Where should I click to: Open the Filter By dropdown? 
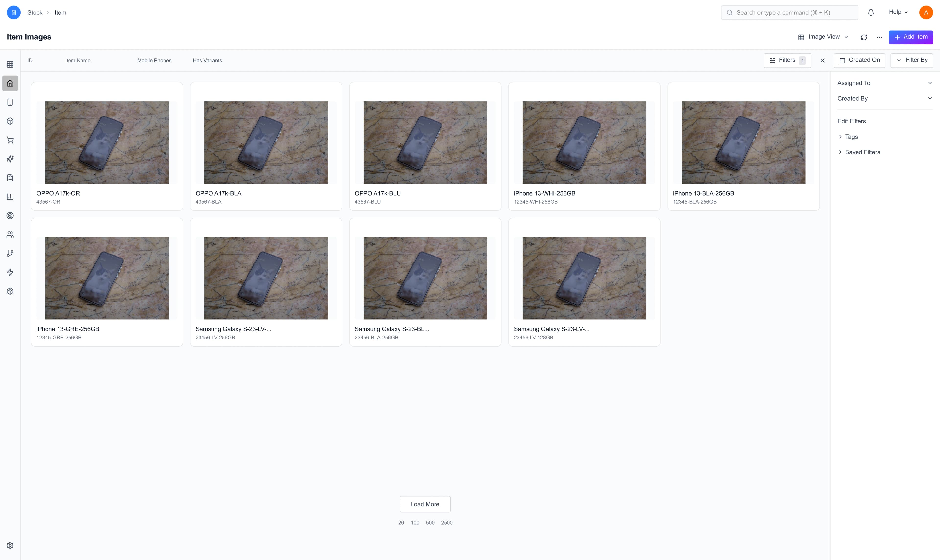(x=911, y=60)
